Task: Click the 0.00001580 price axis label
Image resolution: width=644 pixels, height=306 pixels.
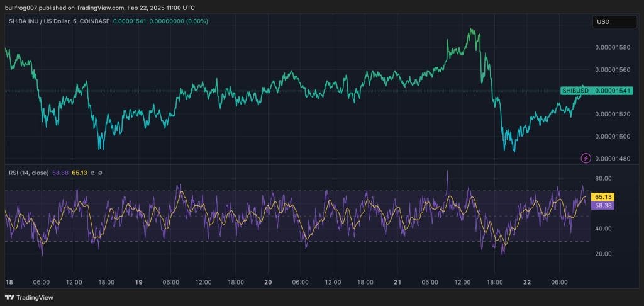Action: point(613,47)
